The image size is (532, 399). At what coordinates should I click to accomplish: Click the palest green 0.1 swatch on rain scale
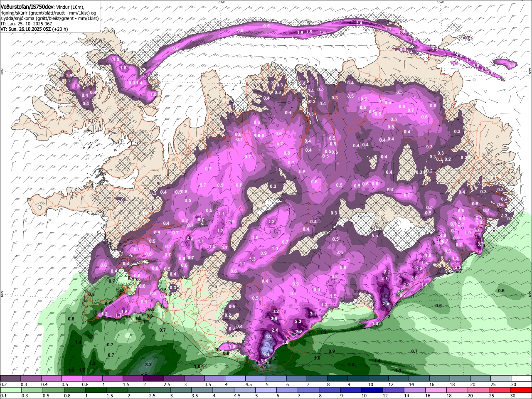coord(11,390)
